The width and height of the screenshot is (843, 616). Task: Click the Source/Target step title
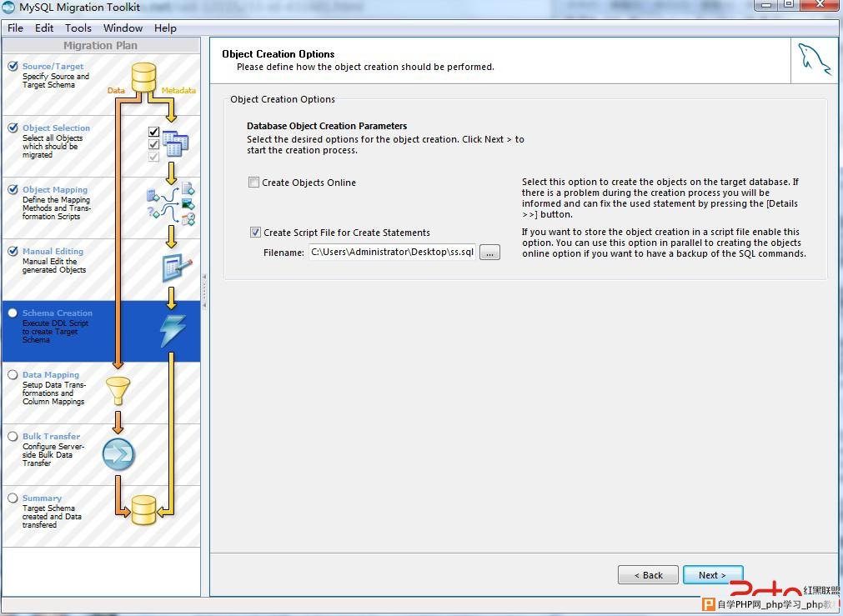pyautogui.click(x=53, y=66)
